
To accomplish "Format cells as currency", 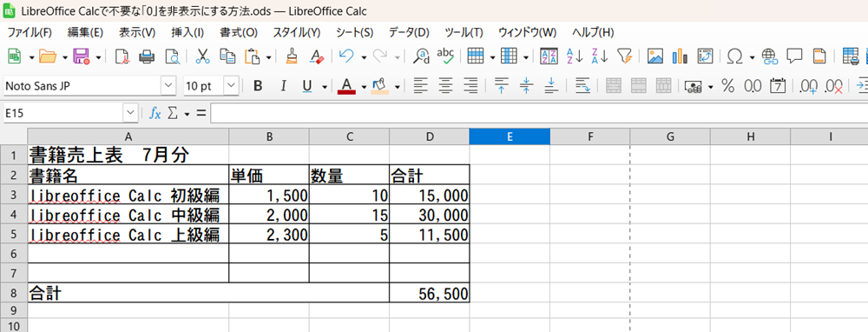I will coord(693,86).
